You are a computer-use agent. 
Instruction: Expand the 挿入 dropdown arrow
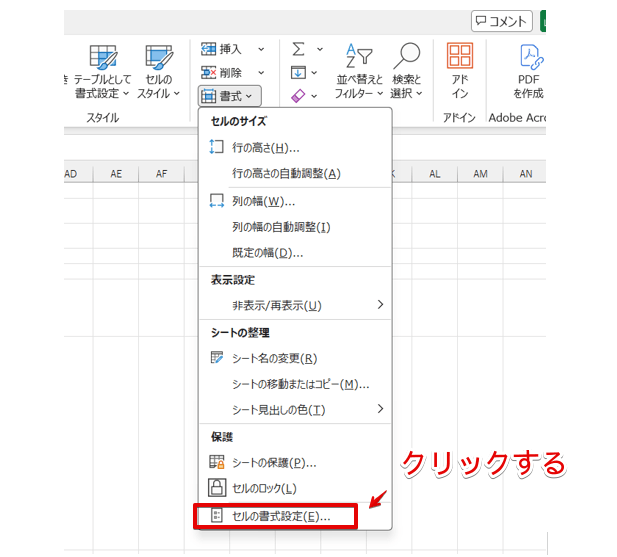point(261,50)
